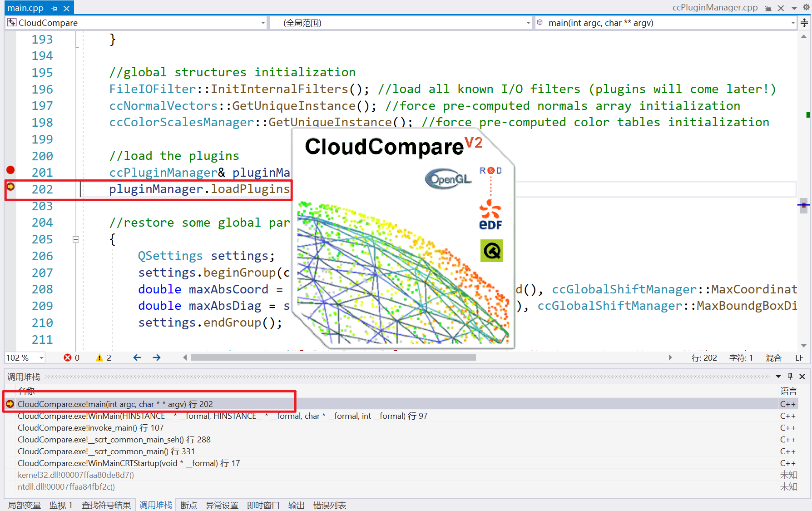Split the editor window with the splitter icon
Screen dimensions: 812x511
[x=804, y=23]
